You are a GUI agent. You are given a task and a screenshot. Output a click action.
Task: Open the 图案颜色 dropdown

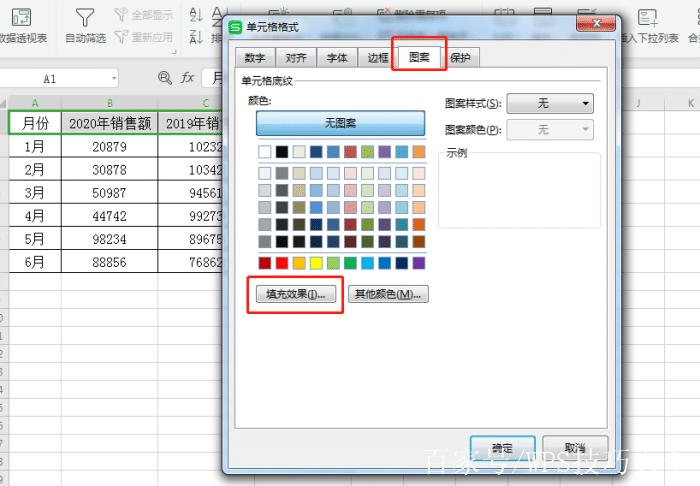click(x=550, y=130)
